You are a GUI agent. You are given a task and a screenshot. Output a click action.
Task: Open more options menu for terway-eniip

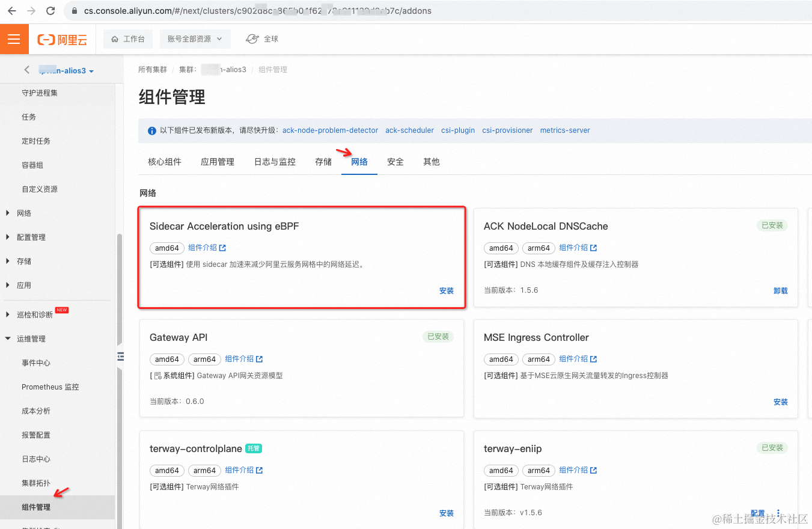(x=778, y=513)
